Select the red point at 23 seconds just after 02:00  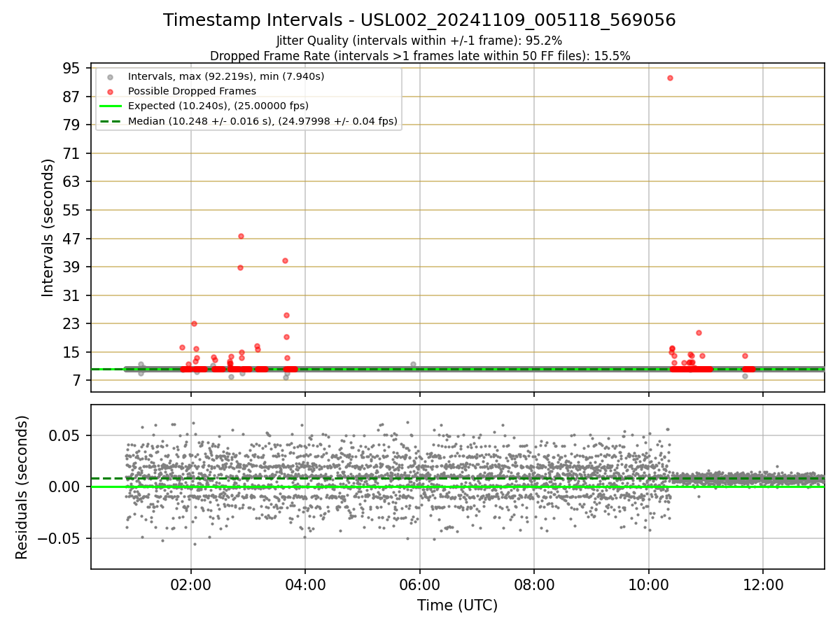194,323
